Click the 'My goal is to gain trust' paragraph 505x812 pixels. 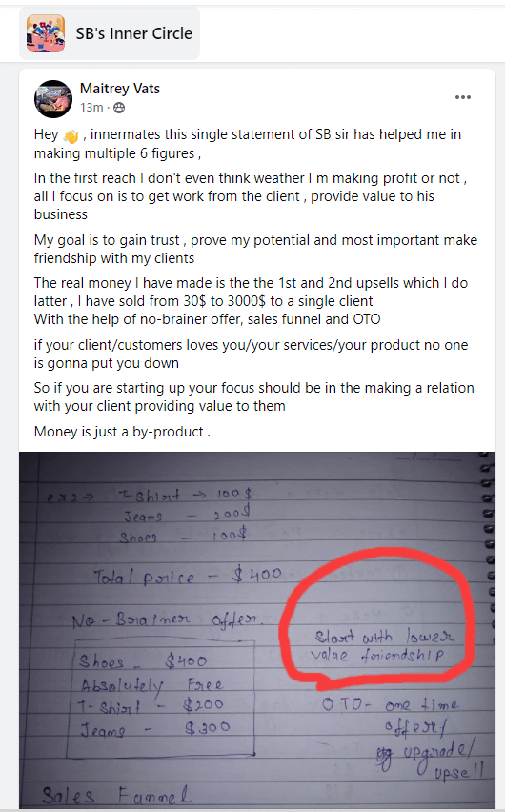click(x=256, y=249)
